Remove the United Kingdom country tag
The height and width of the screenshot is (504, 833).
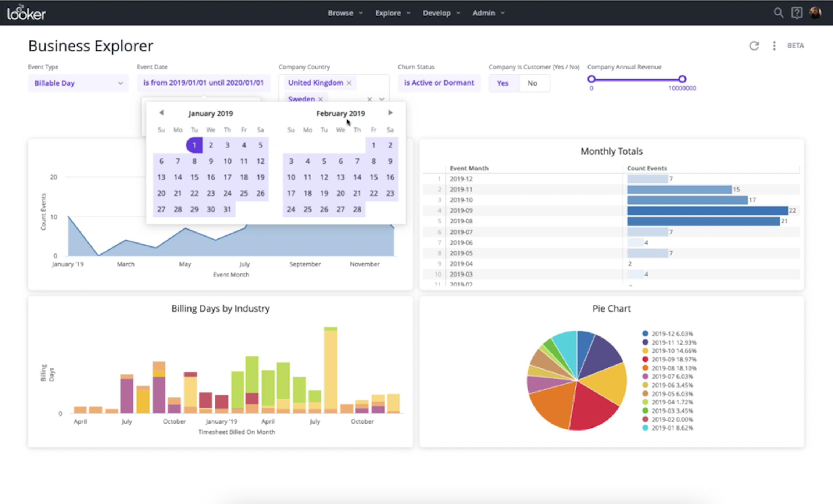point(349,83)
